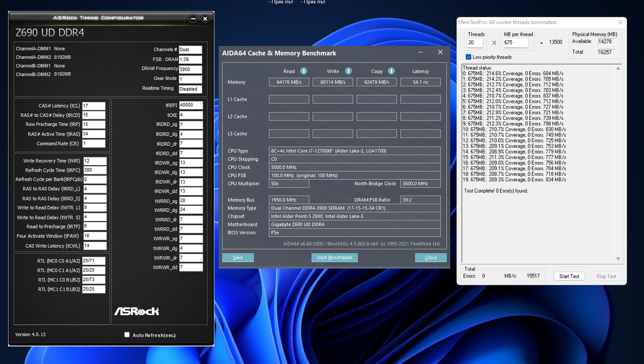Click the DRAM:FSB Ratio value 39:2
The width and height of the screenshot is (644, 364).
click(x=421, y=200)
